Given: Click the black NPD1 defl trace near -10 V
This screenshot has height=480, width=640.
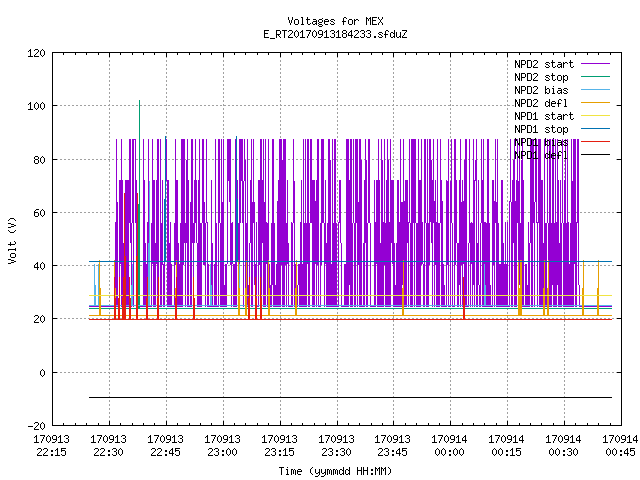Looking at the screenshot, I should [350, 397].
